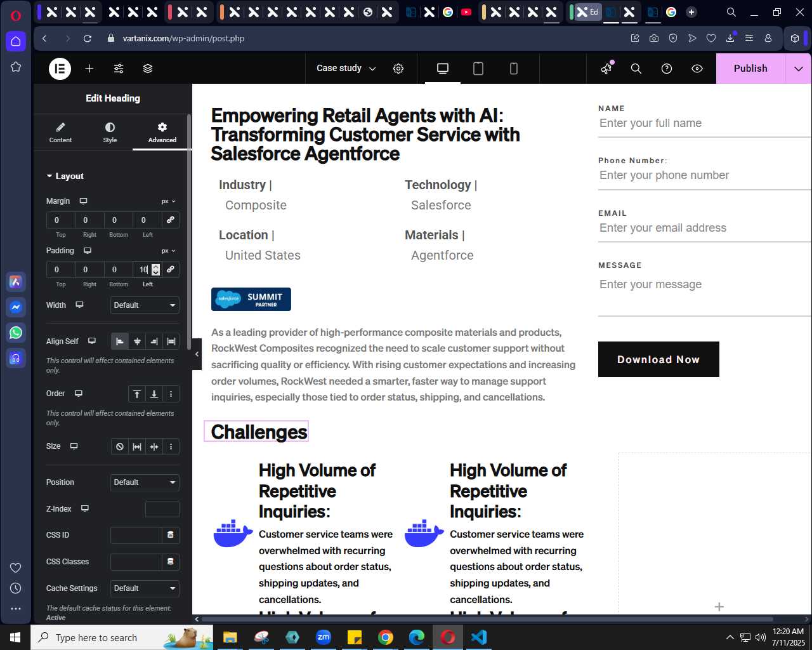Select the Challenges heading

tap(259, 432)
